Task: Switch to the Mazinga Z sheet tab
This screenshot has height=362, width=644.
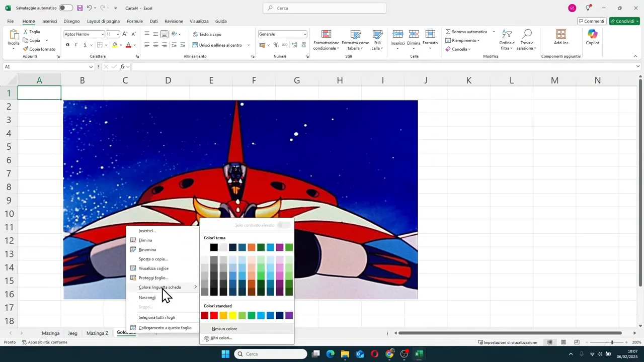Action: tap(97, 333)
